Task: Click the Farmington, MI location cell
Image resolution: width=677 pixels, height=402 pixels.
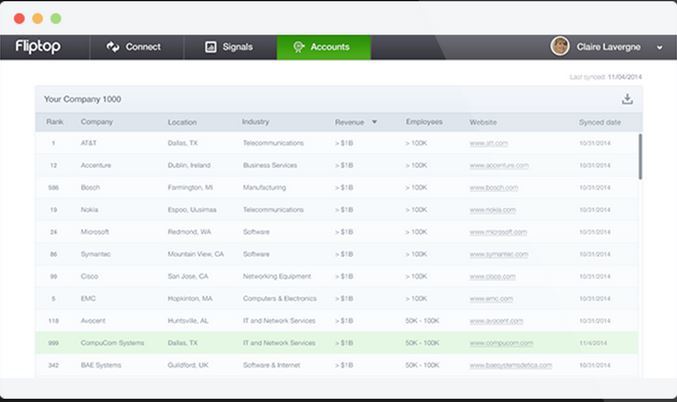Action: point(190,187)
